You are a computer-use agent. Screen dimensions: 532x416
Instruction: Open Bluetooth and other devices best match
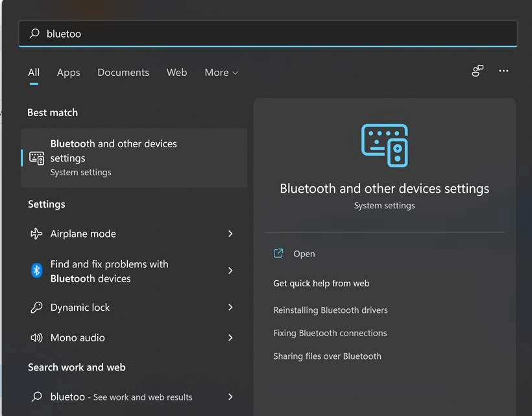click(134, 158)
